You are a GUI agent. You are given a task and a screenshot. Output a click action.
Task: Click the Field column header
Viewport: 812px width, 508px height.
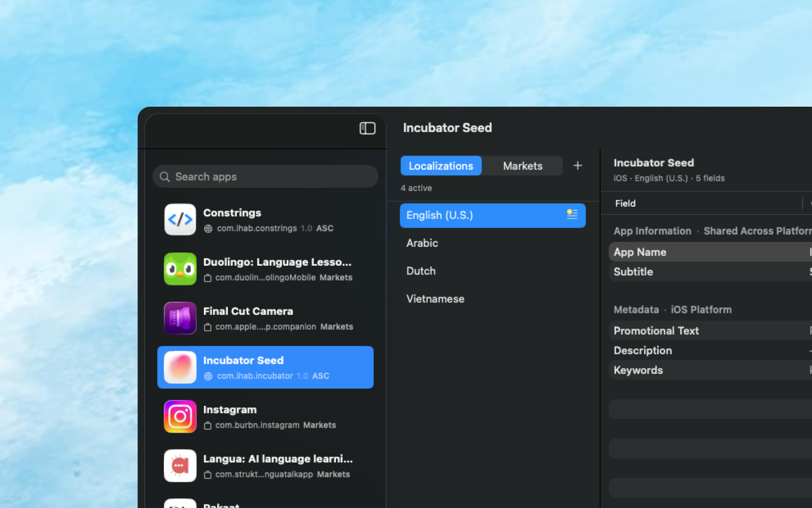[625, 203]
